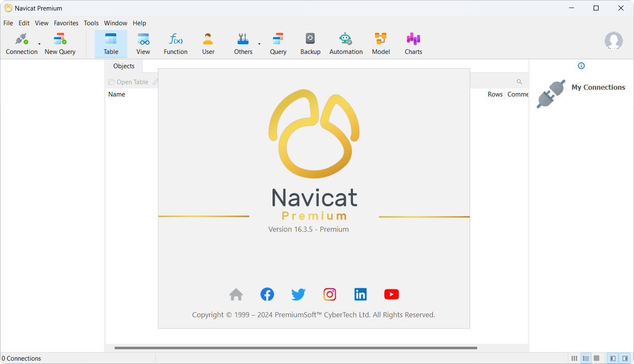Switch to icon grid view in status bar

coord(574,358)
